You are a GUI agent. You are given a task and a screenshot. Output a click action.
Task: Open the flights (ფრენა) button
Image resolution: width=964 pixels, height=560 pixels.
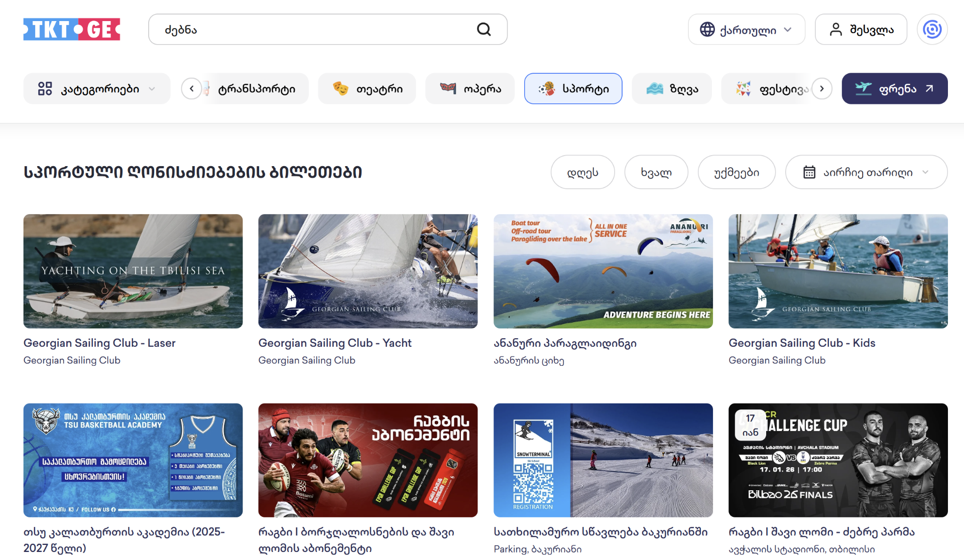894,89
